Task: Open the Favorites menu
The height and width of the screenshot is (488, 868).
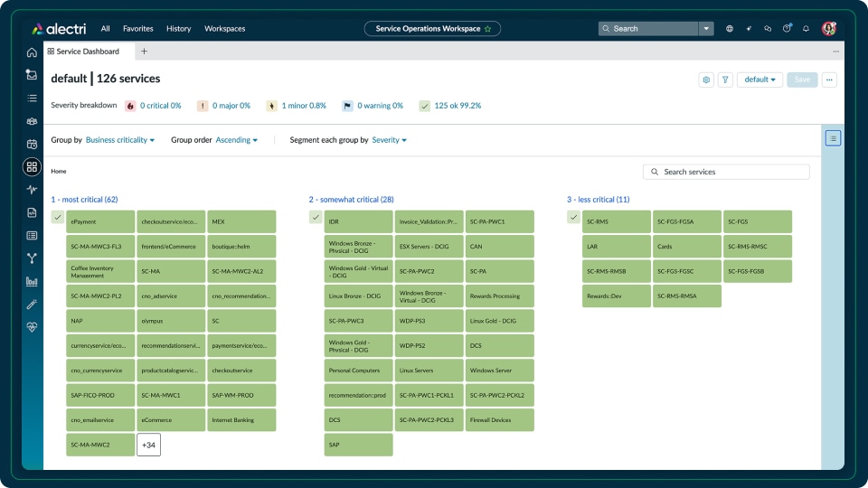Action: (138, 29)
